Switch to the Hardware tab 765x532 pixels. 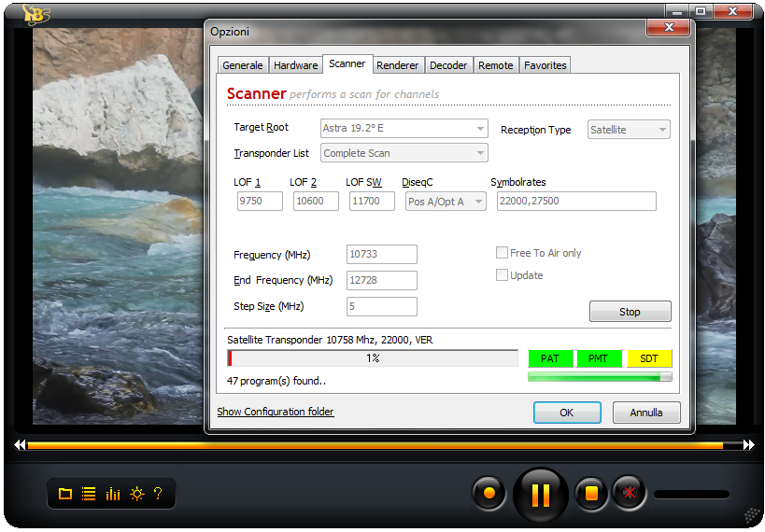(295, 65)
